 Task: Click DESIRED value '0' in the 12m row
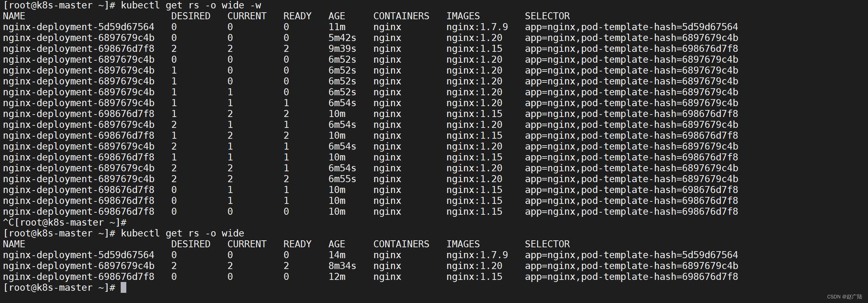pyautogui.click(x=174, y=277)
